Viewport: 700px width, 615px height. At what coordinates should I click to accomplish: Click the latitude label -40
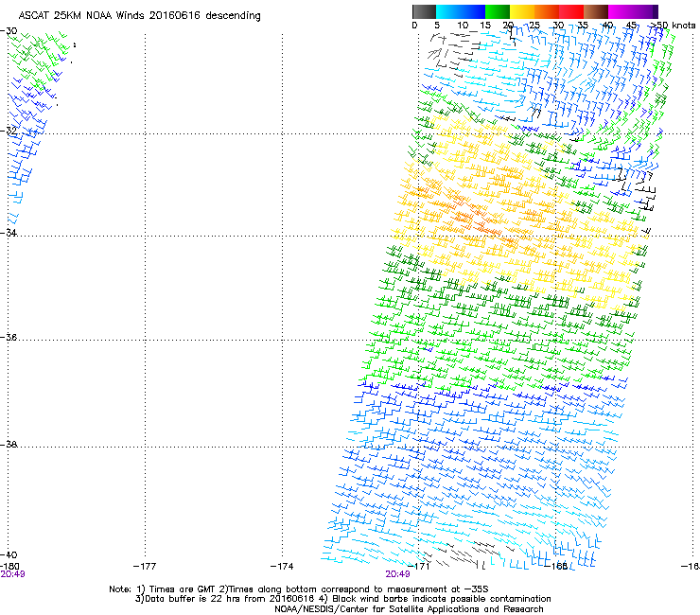click(9, 554)
